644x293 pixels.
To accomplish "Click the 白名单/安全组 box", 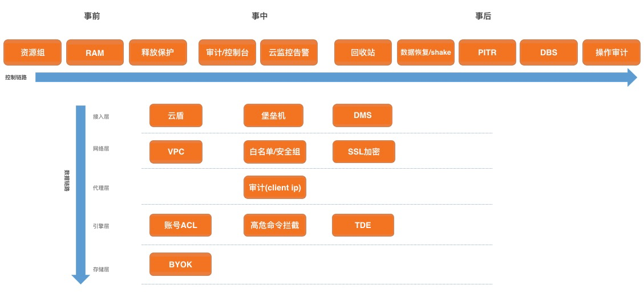I will (274, 152).
